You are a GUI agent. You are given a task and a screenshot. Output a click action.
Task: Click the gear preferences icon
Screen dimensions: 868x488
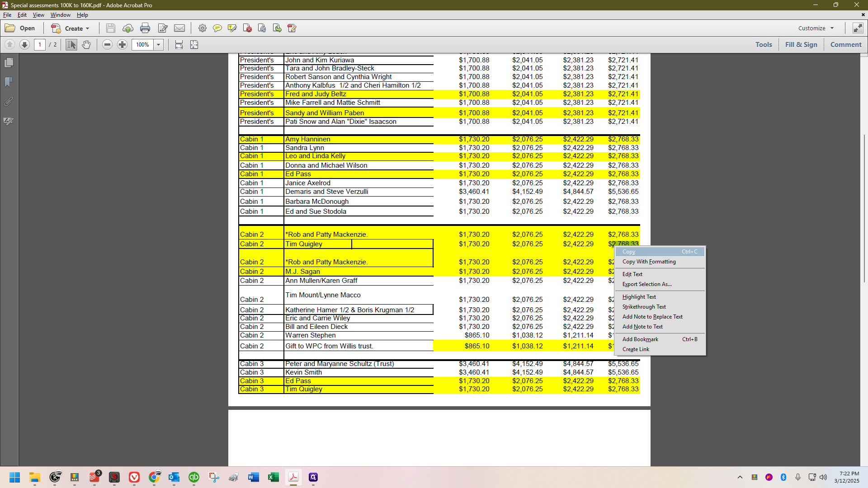coord(203,28)
